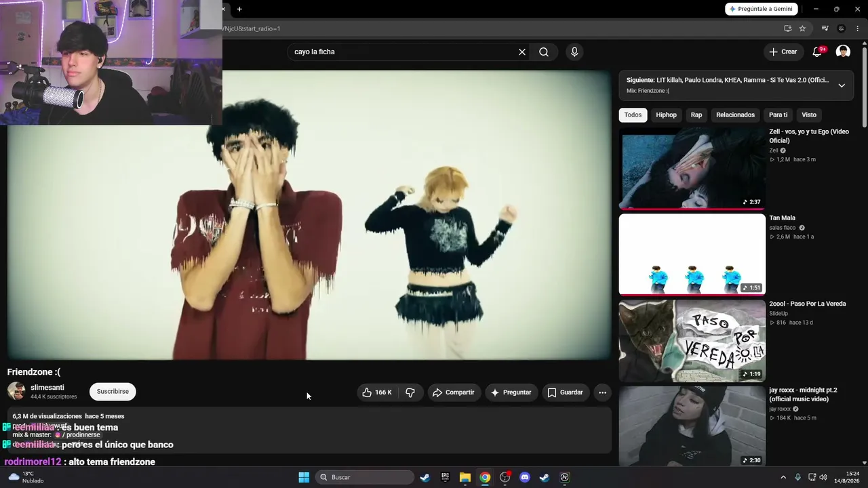Open Chrome profile icon
The height and width of the screenshot is (488, 868).
pyautogui.click(x=841, y=28)
